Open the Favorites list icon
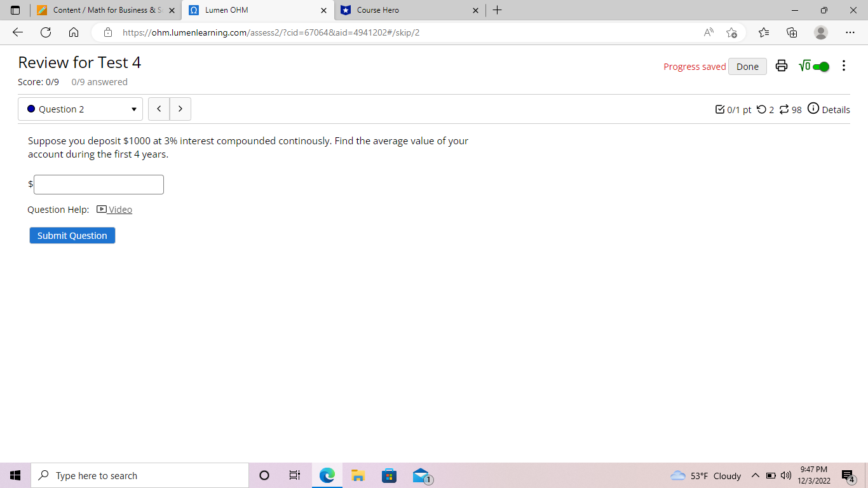 coord(764,32)
